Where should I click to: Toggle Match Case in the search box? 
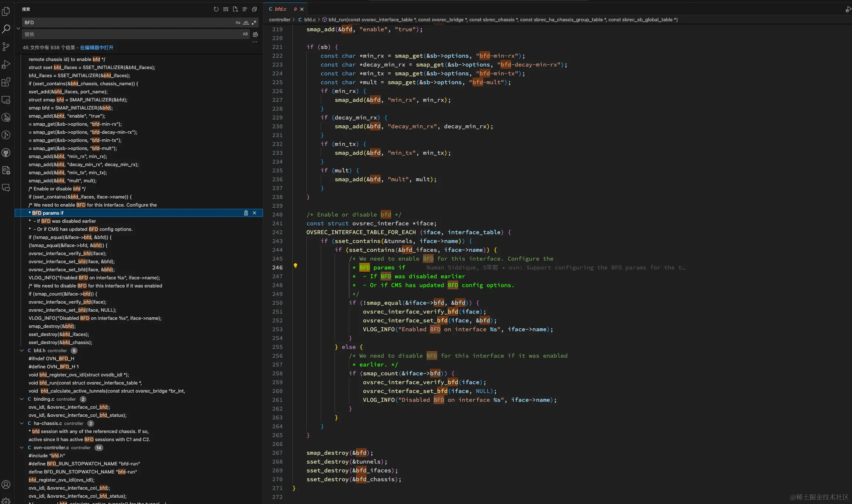pyautogui.click(x=238, y=22)
